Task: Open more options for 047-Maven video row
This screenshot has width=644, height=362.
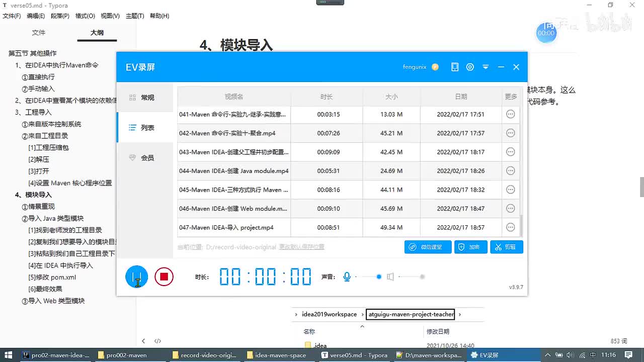Action: (x=510, y=227)
